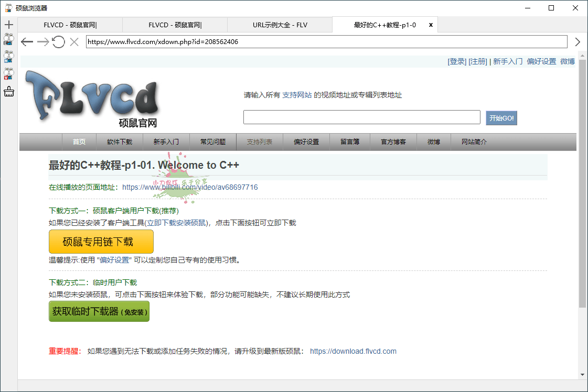Click the top mouse mascot sidebar icon
Viewport: 588px width, 392px height.
point(8,40)
